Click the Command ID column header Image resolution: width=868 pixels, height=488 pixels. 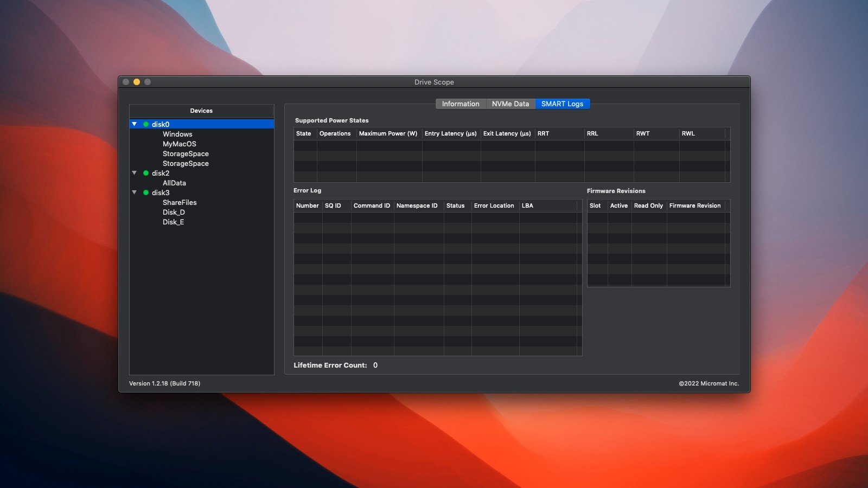coord(372,206)
